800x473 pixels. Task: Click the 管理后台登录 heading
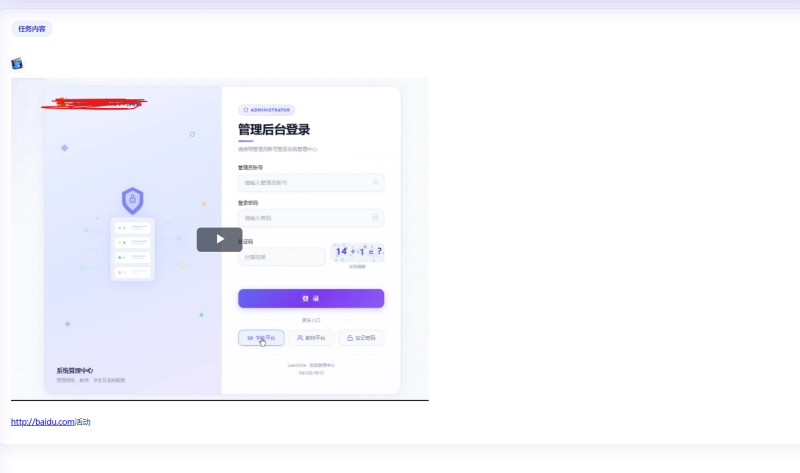274,130
